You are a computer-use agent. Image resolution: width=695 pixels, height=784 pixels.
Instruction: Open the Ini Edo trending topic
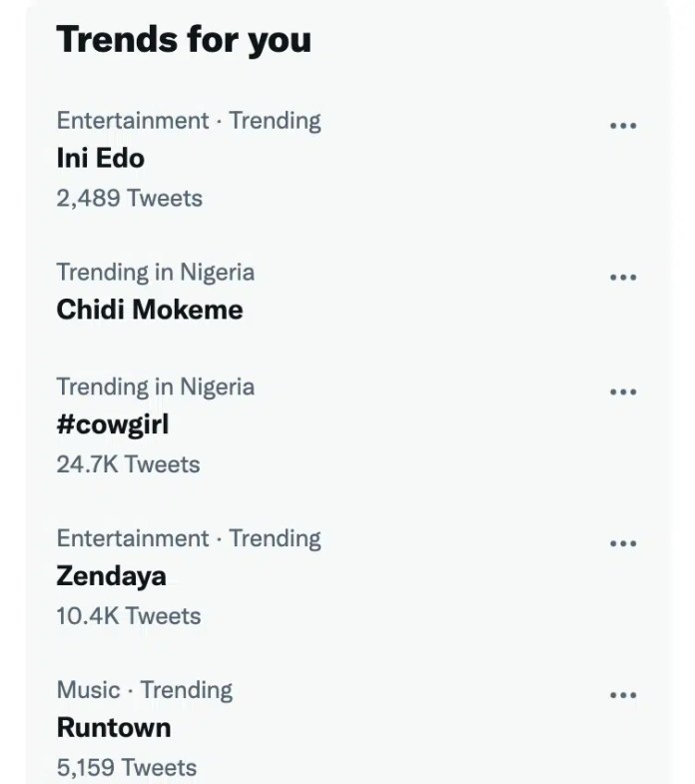100,158
